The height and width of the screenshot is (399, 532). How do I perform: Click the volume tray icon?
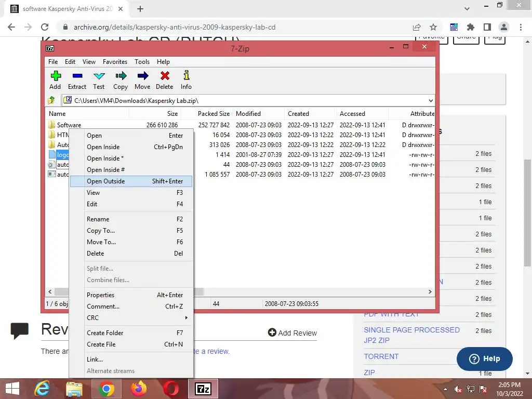click(x=458, y=390)
